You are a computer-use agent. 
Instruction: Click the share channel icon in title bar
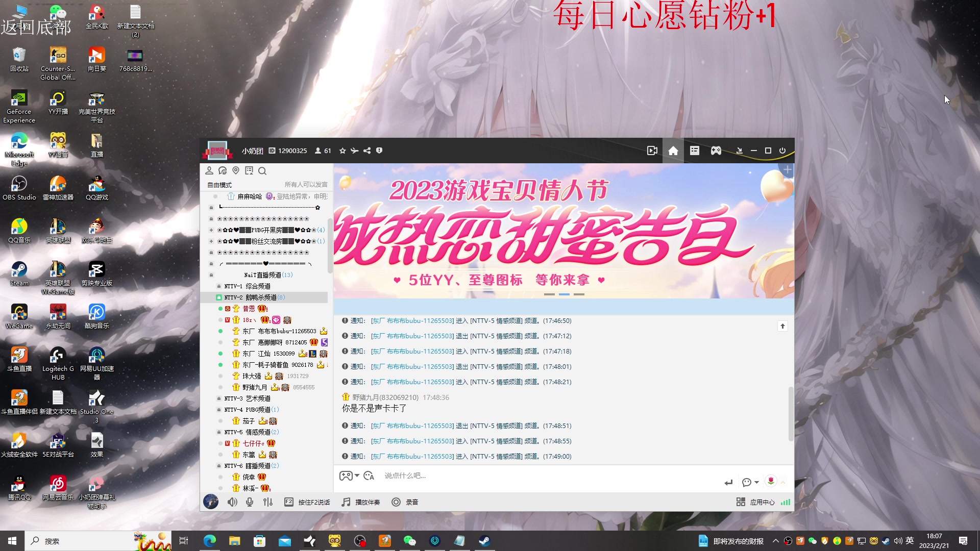coord(366,151)
